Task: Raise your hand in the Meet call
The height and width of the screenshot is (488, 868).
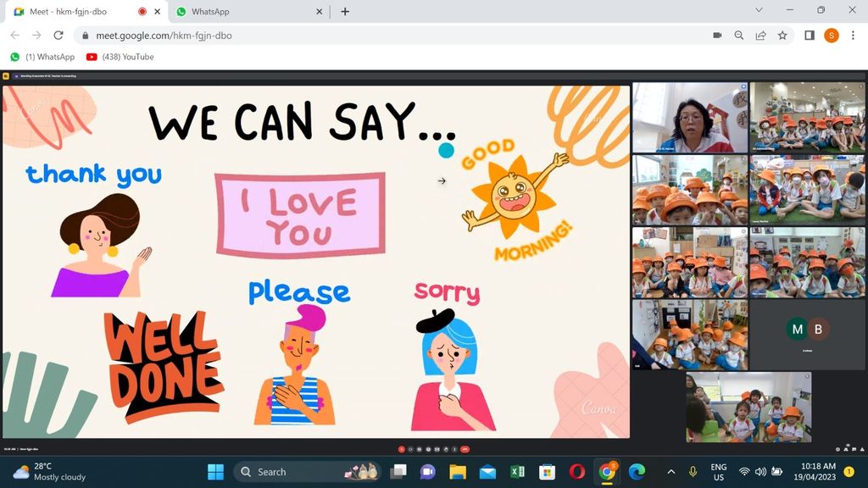Action: click(x=446, y=449)
